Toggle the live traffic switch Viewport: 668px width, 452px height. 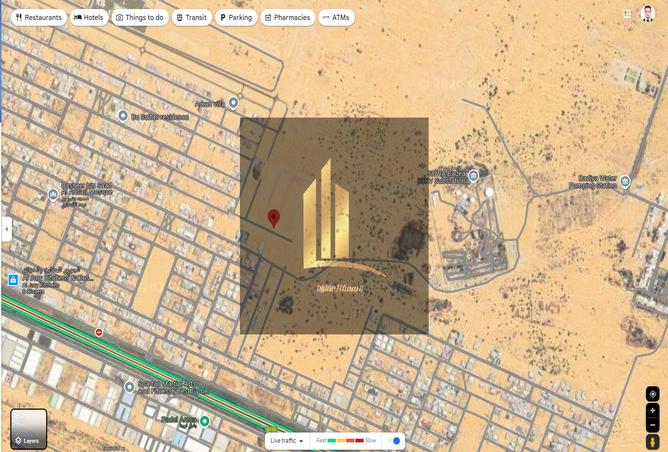[395, 440]
